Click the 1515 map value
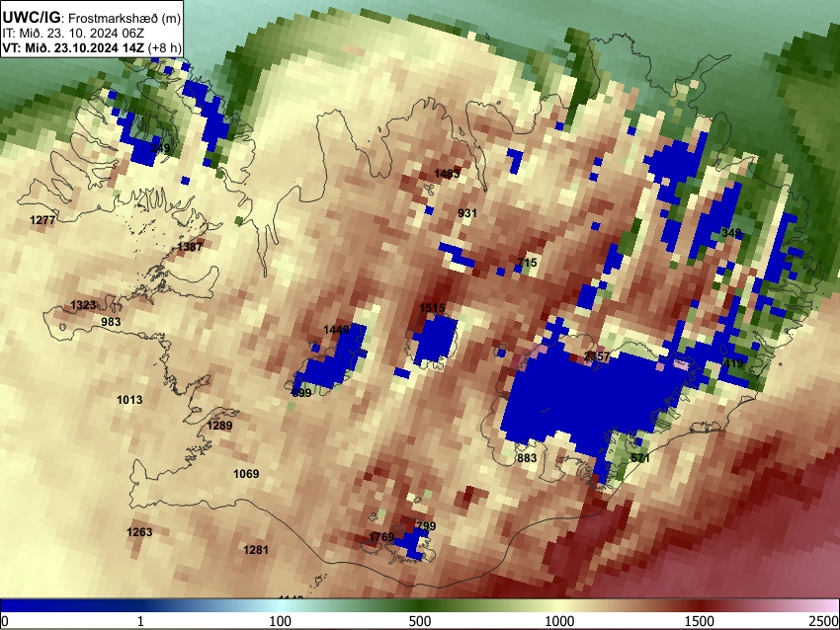 coord(432,308)
